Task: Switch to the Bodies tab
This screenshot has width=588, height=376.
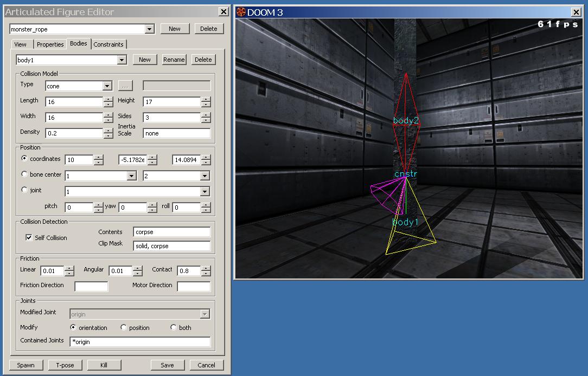Action: click(x=78, y=43)
